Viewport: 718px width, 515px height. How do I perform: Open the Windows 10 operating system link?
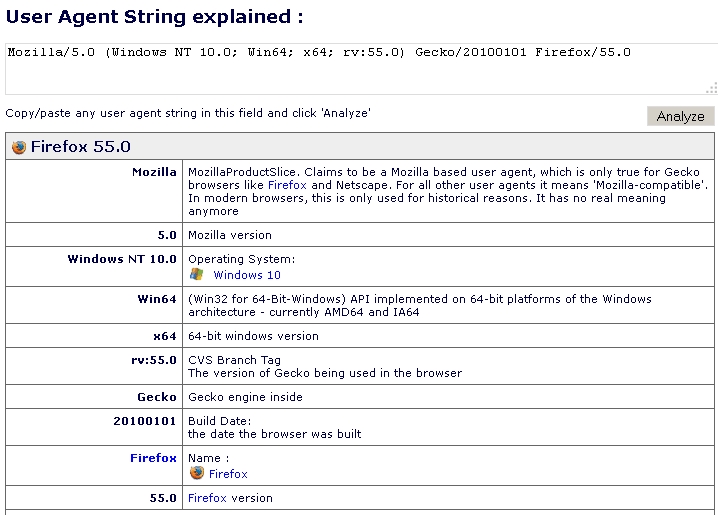246,275
